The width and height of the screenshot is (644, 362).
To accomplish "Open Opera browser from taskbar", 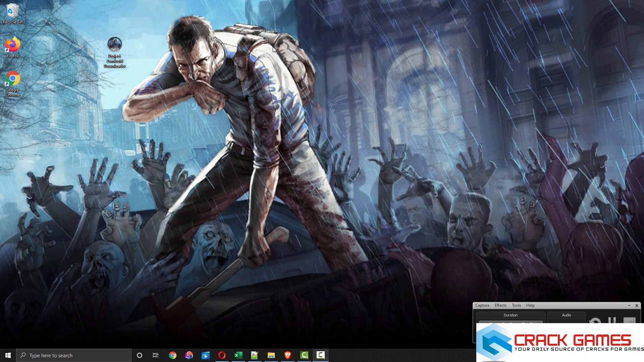I will click(222, 355).
